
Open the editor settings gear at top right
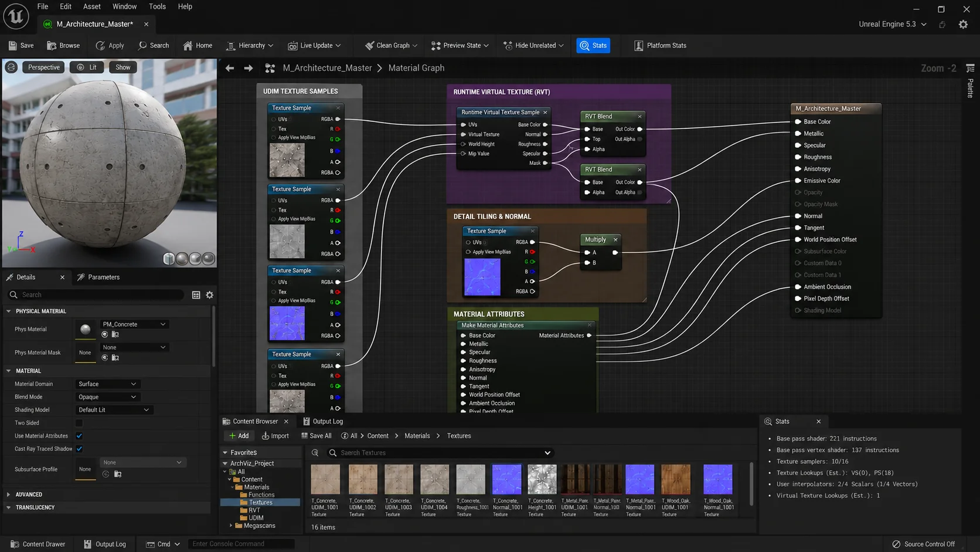963,24
